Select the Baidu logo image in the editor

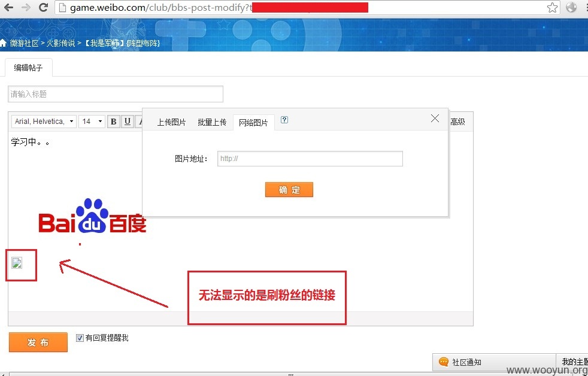[x=92, y=216]
